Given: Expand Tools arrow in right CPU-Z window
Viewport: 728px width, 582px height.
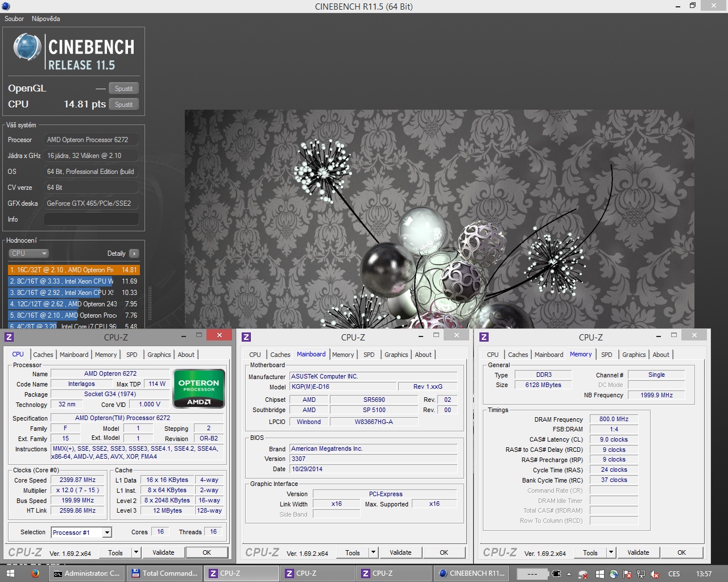Looking at the screenshot, I should [611, 552].
